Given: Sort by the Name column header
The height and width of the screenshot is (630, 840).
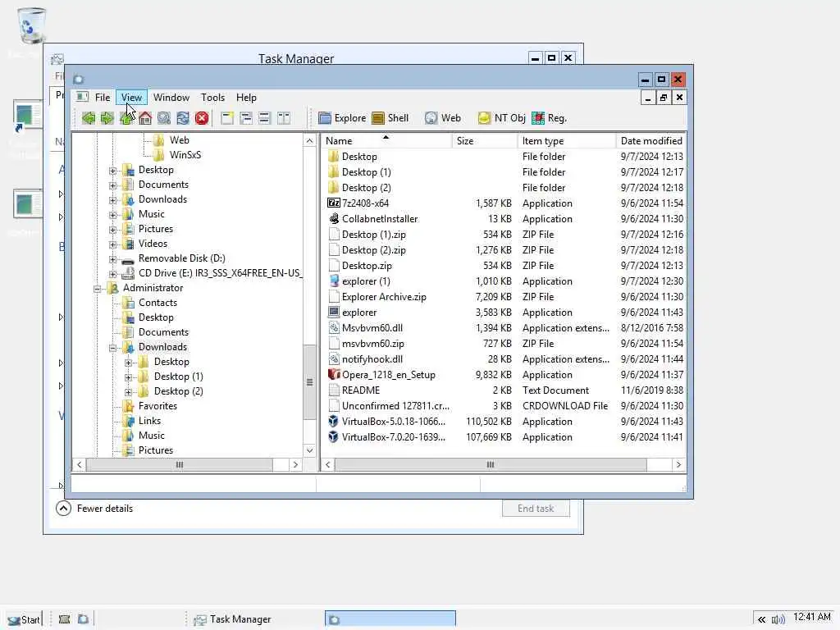Looking at the screenshot, I should point(387,140).
